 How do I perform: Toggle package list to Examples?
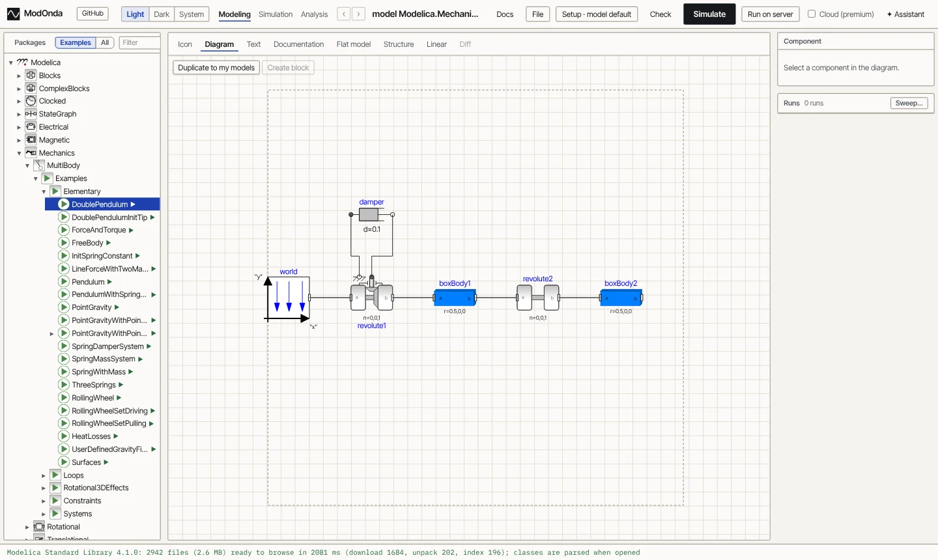(76, 42)
